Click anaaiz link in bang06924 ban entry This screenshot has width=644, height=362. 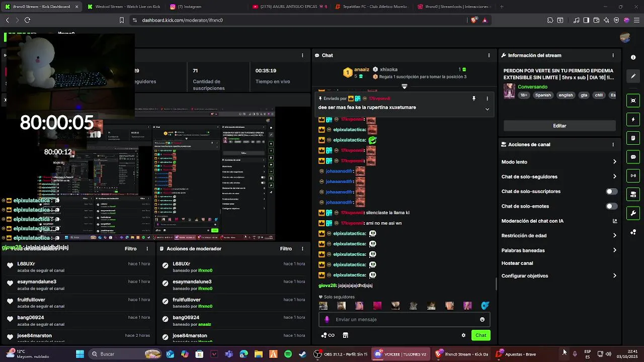pyautogui.click(x=205, y=324)
